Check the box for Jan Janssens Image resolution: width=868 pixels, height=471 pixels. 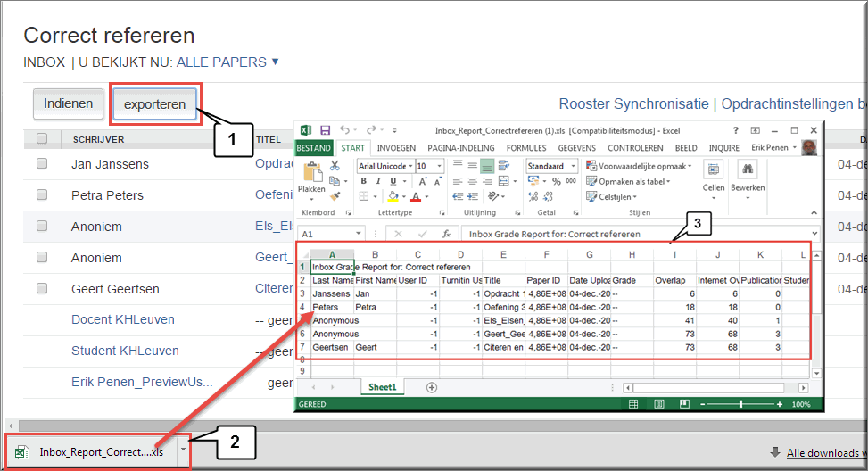coord(42,163)
